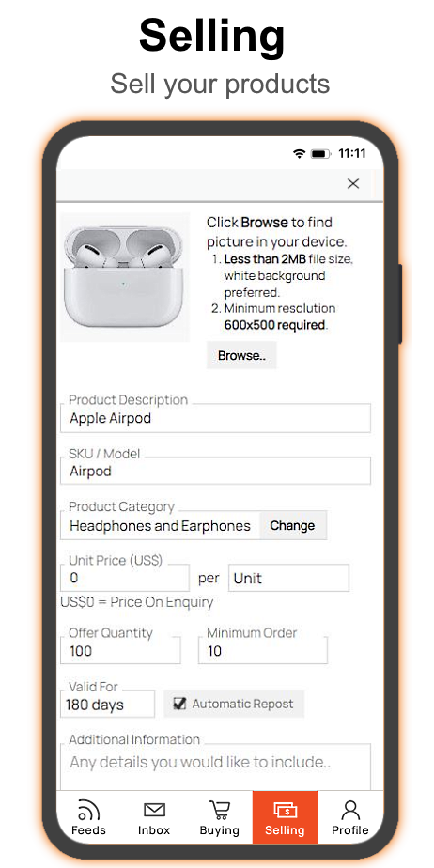Image resolution: width=434 pixels, height=868 pixels.
Task: Focus the Product Description field
Action: (x=215, y=418)
